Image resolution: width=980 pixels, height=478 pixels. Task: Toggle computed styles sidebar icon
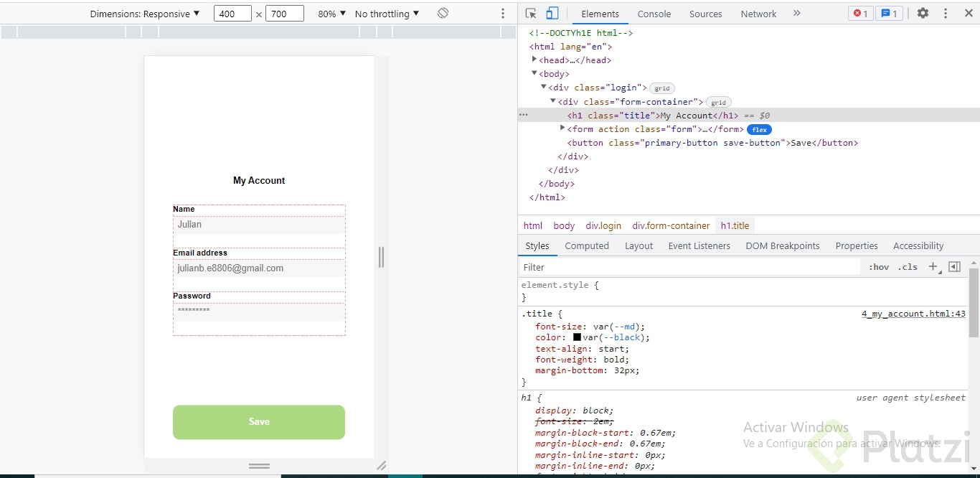954,267
